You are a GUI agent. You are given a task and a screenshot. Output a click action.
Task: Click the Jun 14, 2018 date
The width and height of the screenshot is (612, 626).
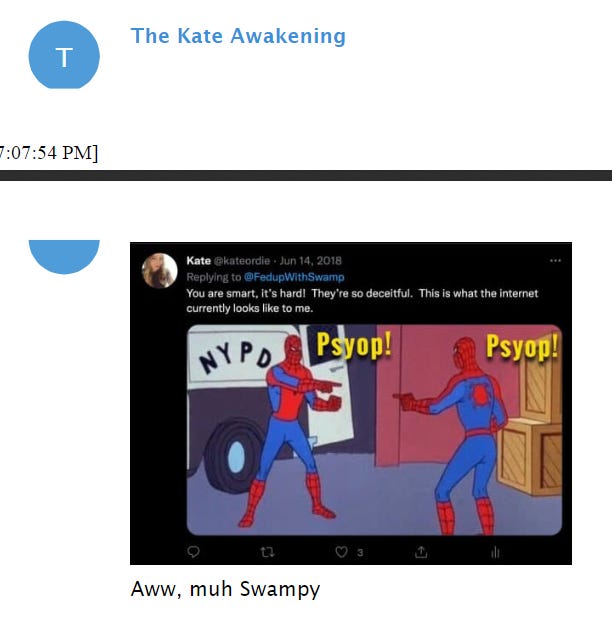tap(311, 261)
